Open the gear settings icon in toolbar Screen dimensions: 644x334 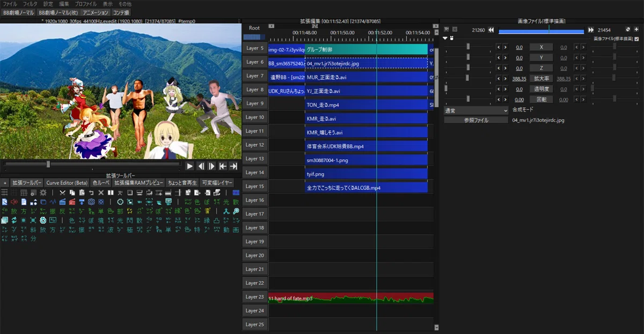coord(42,192)
